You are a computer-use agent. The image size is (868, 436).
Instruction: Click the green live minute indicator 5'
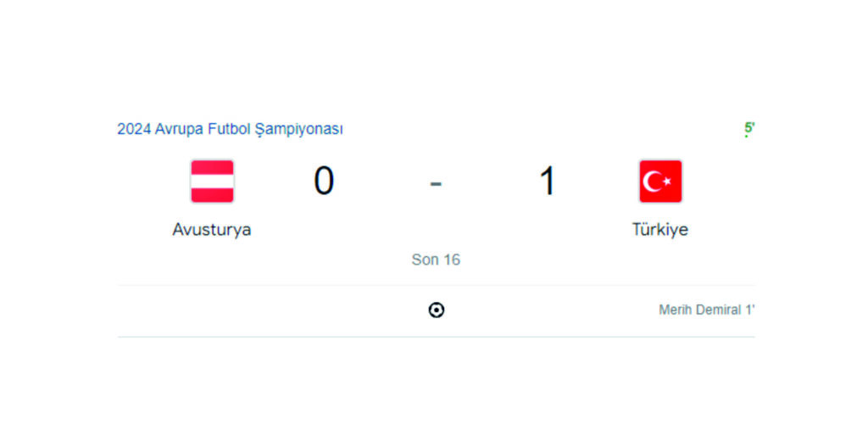tap(749, 129)
